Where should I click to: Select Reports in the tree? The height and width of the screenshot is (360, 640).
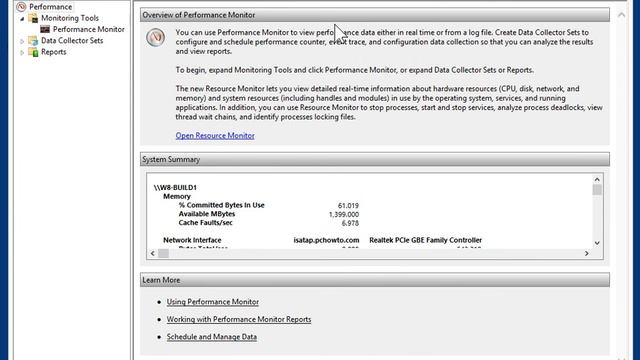pos(53,52)
